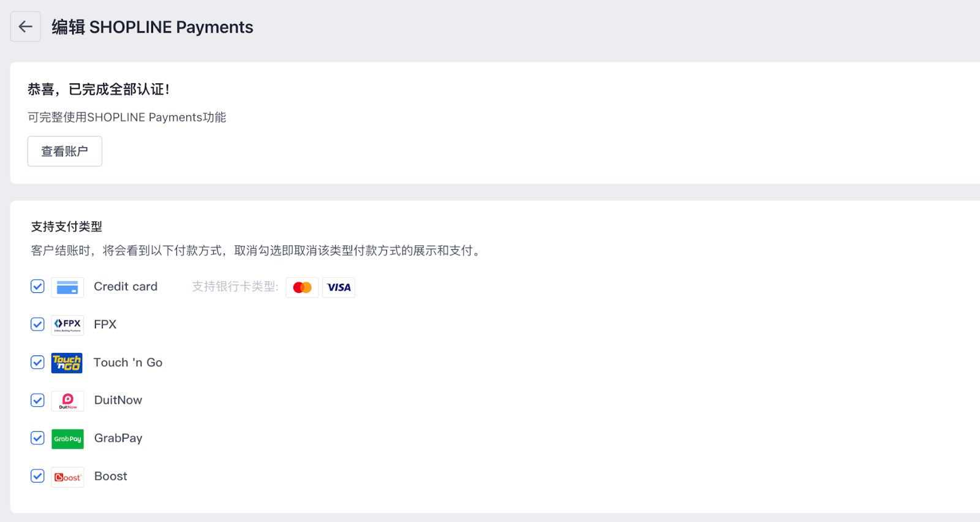Click the Credit card payment icon
The height and width of the screenshot is (522, 980).
tap(67, 287)
